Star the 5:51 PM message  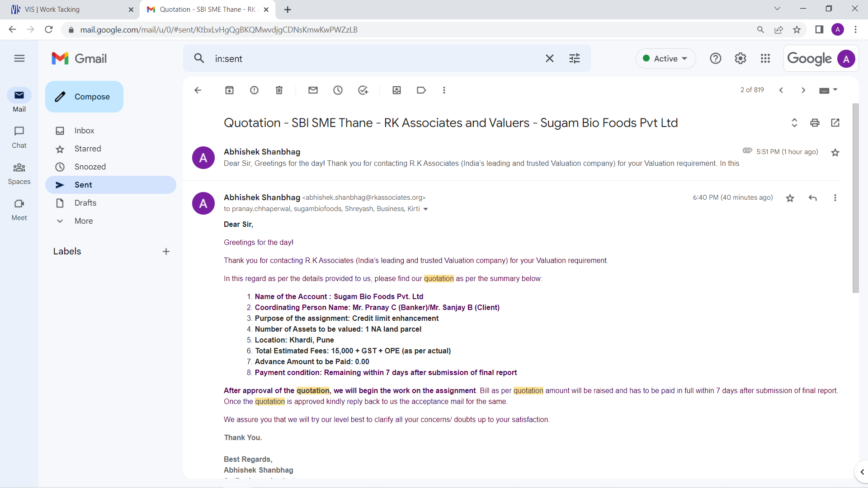(x=835, y=153)
